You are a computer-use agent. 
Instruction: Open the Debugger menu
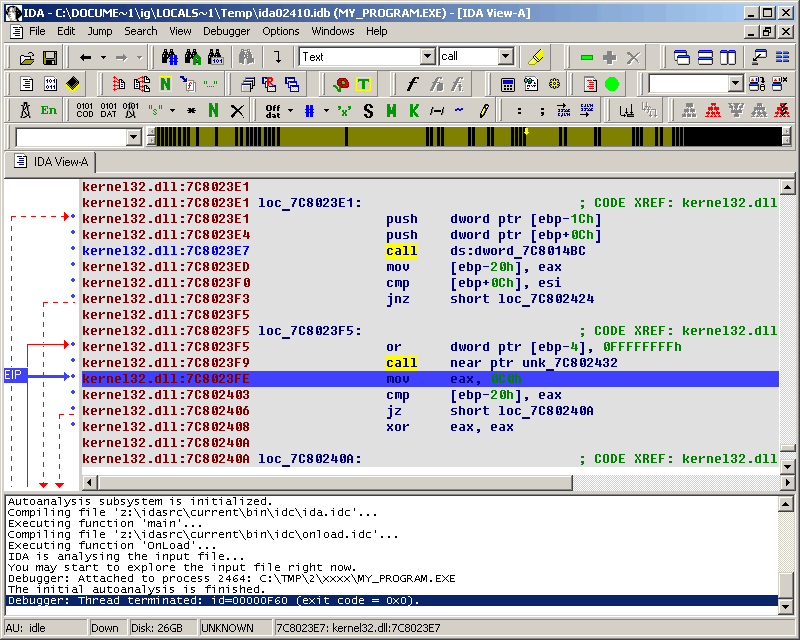(x=226, y=31)
